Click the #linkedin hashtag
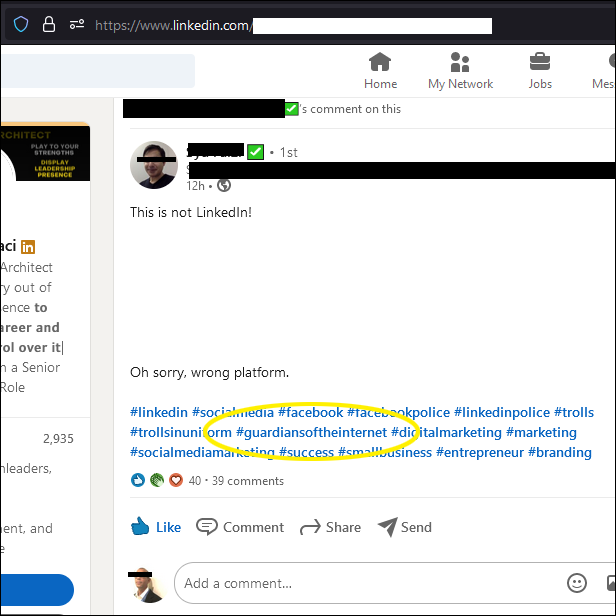The height and width of the screenshot is (616, 616). tap(159, 412)
